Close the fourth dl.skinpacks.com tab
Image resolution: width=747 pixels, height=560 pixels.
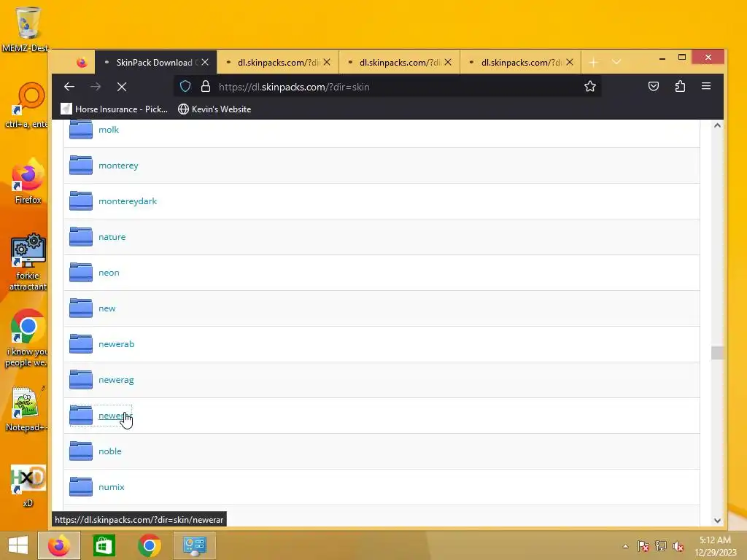click(x=570, y=63)
